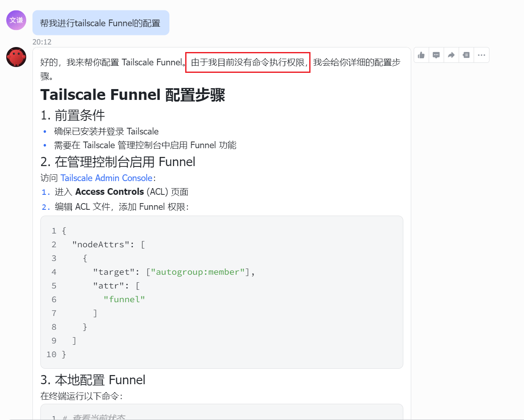
Task: Click the heading Tailscale Funnel 配置步骤
Action: (x=133, y=95)
